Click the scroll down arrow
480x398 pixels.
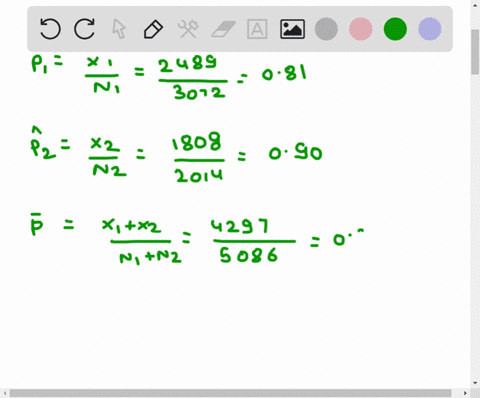pos(475,383)
